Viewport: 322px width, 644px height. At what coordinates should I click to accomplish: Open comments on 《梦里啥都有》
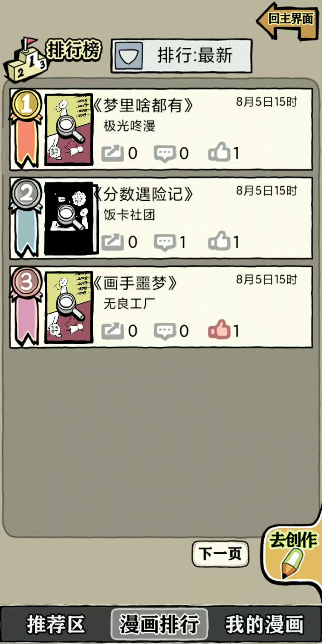pos(165,154)
